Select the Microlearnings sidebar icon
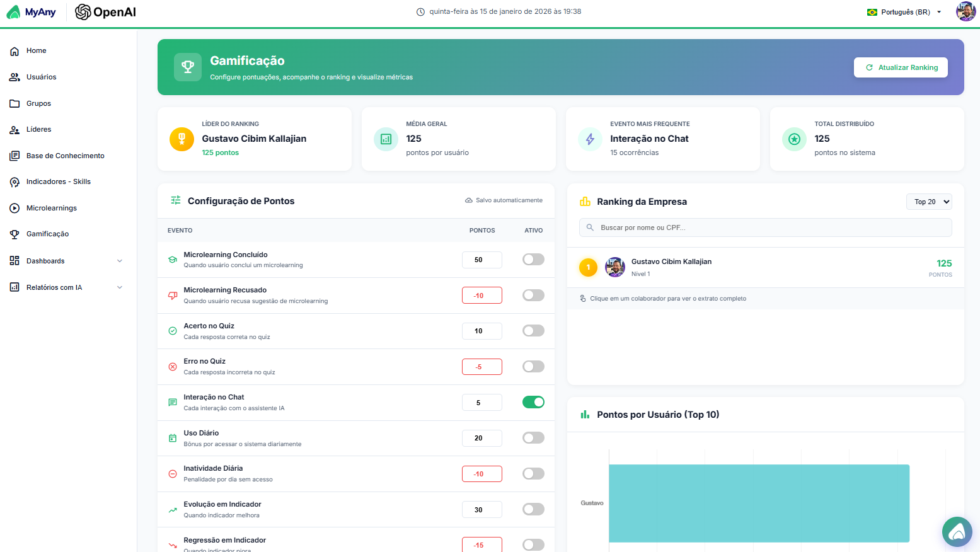Viewport: 980px width, 552px height. 14,208
